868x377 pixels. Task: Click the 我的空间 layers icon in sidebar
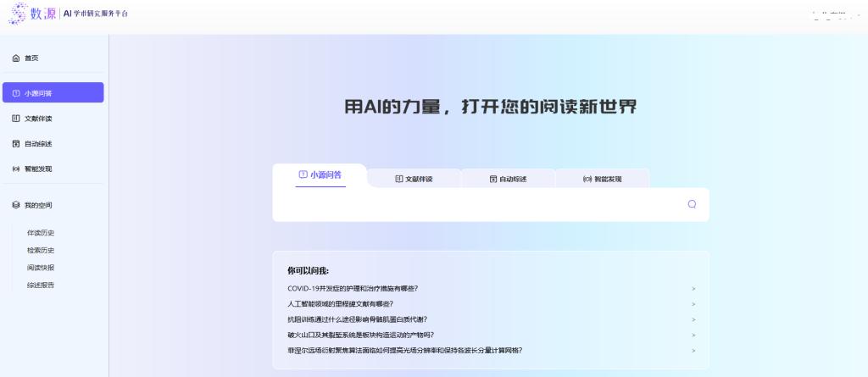pos(15,205)
